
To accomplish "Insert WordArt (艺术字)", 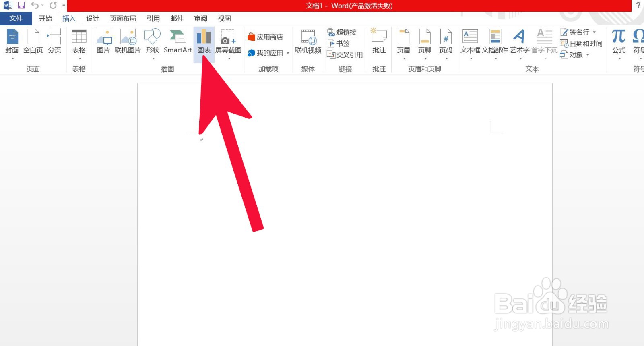I will [520, 44].
